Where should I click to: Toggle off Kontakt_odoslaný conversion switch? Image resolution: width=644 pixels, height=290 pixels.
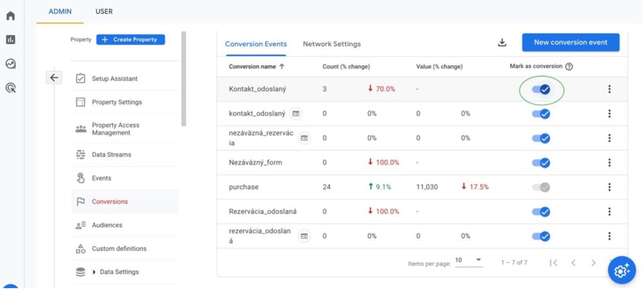(x=541, y=89)
